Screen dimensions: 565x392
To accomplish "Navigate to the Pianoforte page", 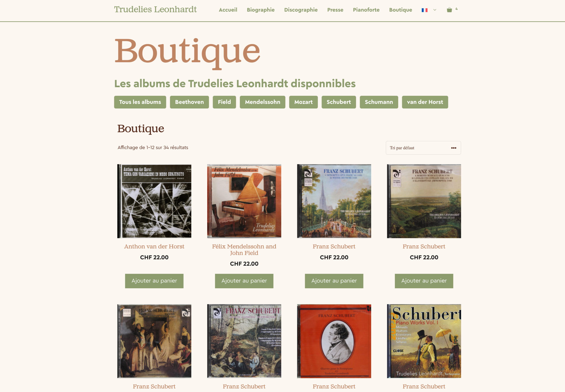I will tap(366, 10).
